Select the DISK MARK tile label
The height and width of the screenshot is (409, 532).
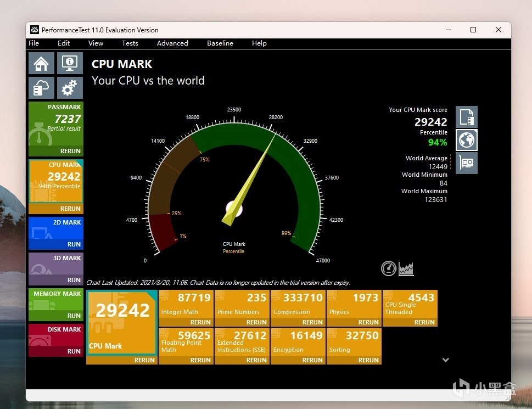[64, 329]
